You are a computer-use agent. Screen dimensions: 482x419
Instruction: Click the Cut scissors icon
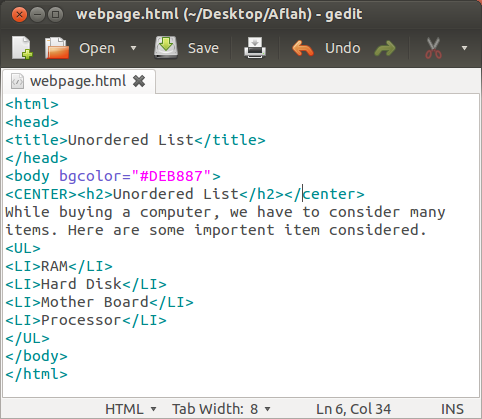coord(433,48)
